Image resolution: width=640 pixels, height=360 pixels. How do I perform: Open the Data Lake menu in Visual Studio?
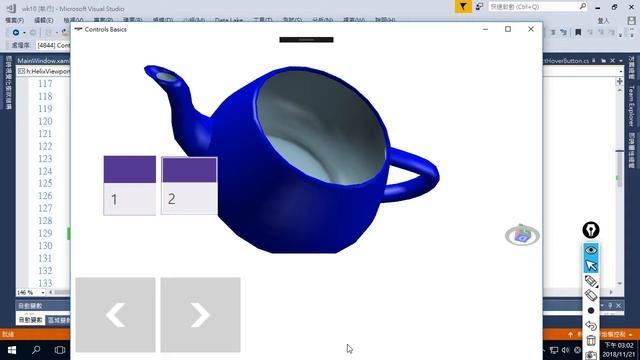[x=229, y=20]
